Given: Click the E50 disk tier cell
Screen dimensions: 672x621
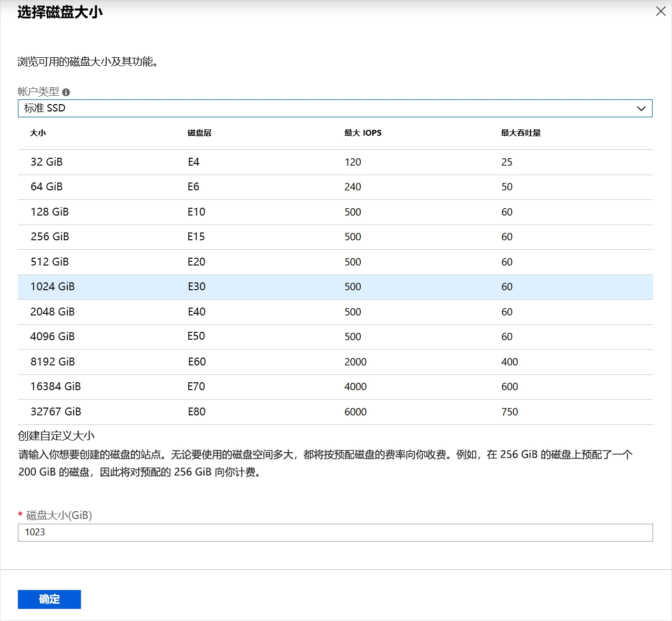Looking at the screenshot, I should point(196,336).
